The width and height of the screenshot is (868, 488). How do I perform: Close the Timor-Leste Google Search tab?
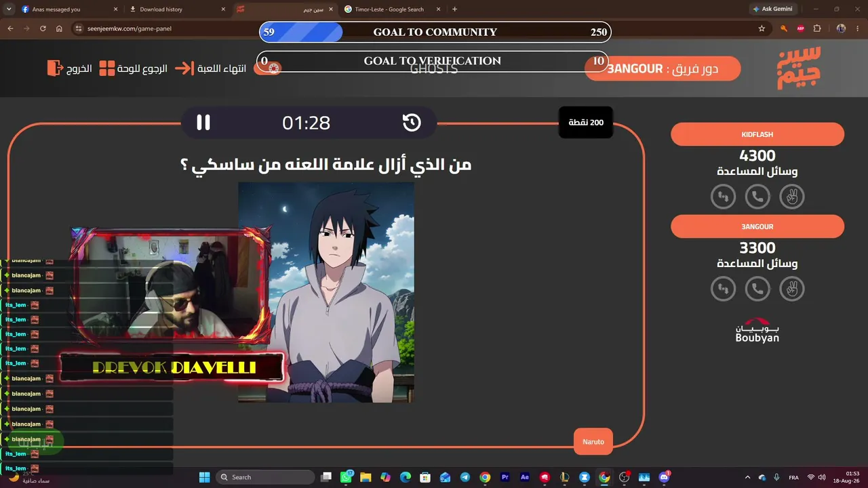tap(438, 9)
